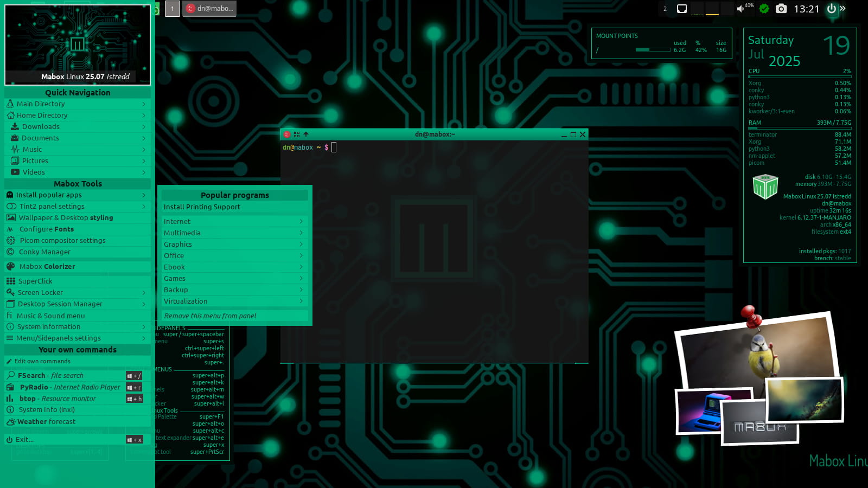This screenshot has width=868, height=488.
Task: Click the power icon in top panel
Action: click(x=832, y=9)
